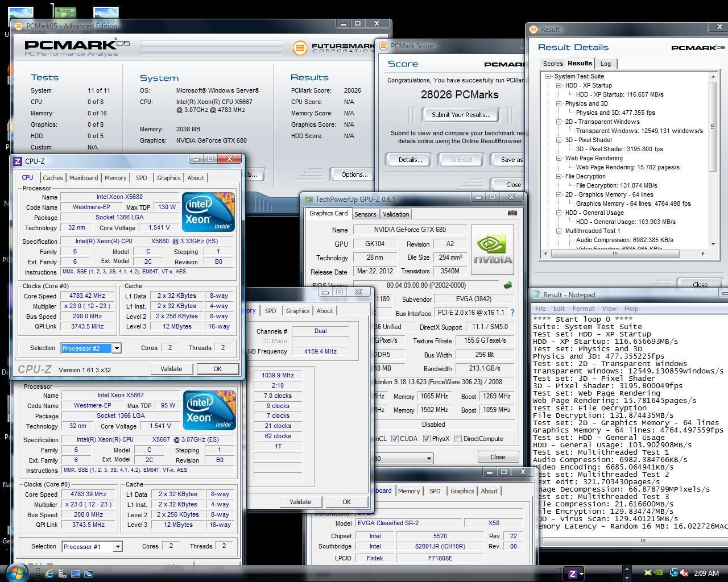Click the Intel Xeon logo for the X5680 processor
This screenshot has height=582, width=728.
click(x=208, y=211)
